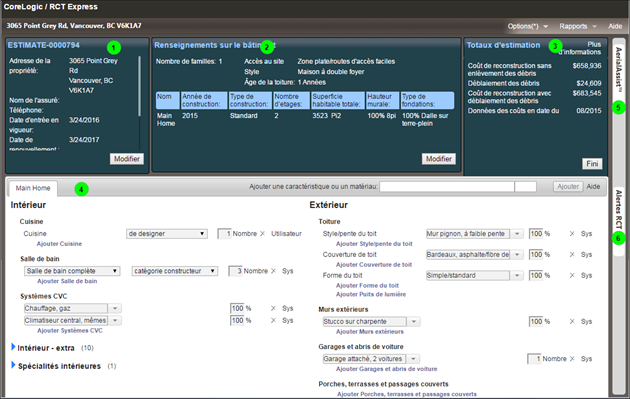Click the Ajouter button
Viewport: 630px width, 399px height.
(x=568, y=186)
